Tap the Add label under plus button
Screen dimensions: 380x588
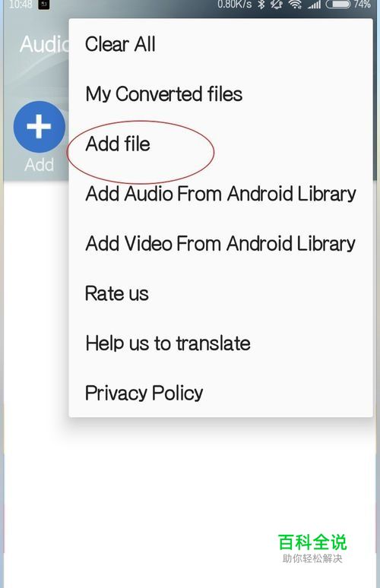(39, 165)
